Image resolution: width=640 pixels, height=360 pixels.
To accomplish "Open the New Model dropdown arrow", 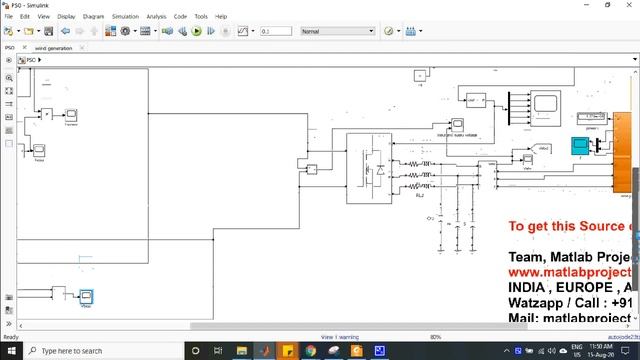I will 18,31.
